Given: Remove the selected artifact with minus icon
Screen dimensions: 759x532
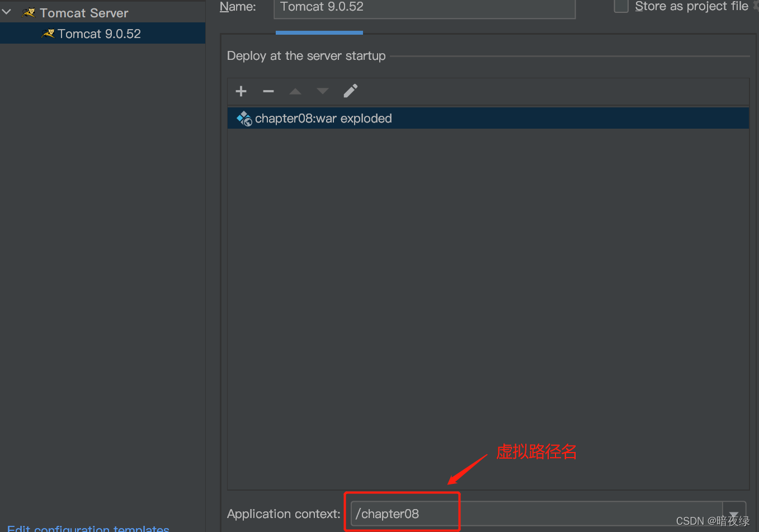Looking at the screenshot, I should 268,91.
